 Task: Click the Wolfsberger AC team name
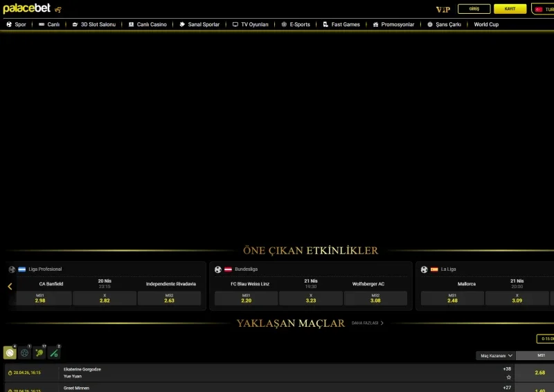coord(368,284)
